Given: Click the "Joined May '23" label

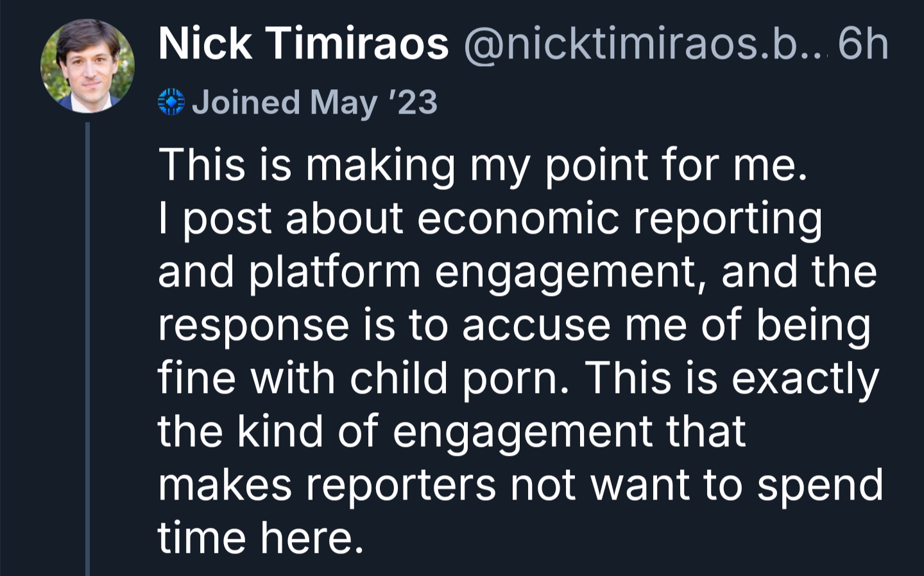Looking at the screenshot, I should [x=314, y=102].
